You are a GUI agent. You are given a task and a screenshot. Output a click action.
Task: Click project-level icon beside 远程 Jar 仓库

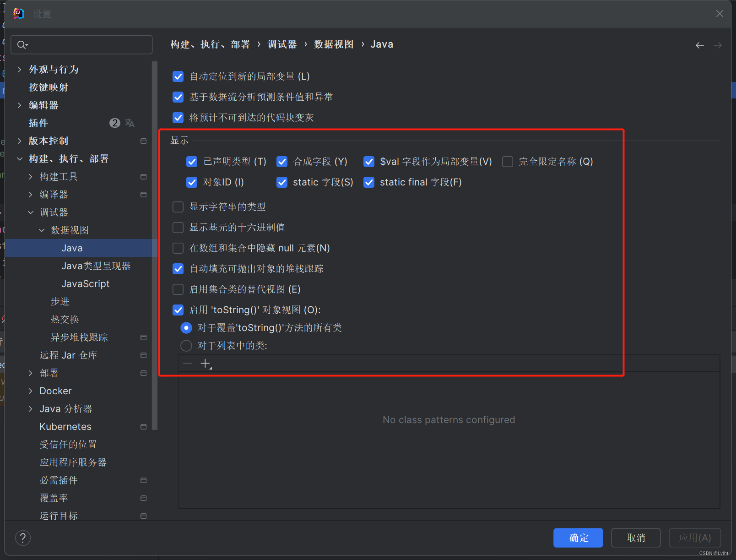pos(143,355)
